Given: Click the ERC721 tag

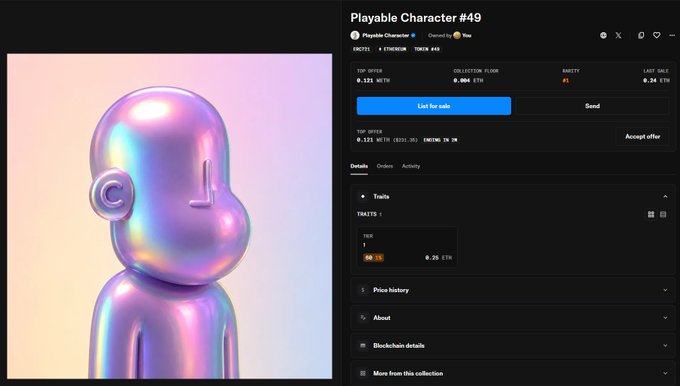Looking at the screenshot, I should tap(361, 49).
